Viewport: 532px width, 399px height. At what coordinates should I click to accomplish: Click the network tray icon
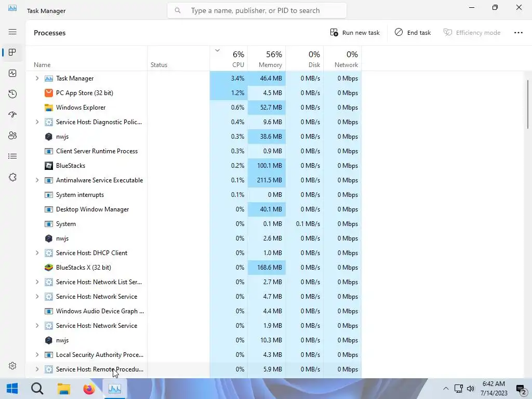click(x=459, y=389)
